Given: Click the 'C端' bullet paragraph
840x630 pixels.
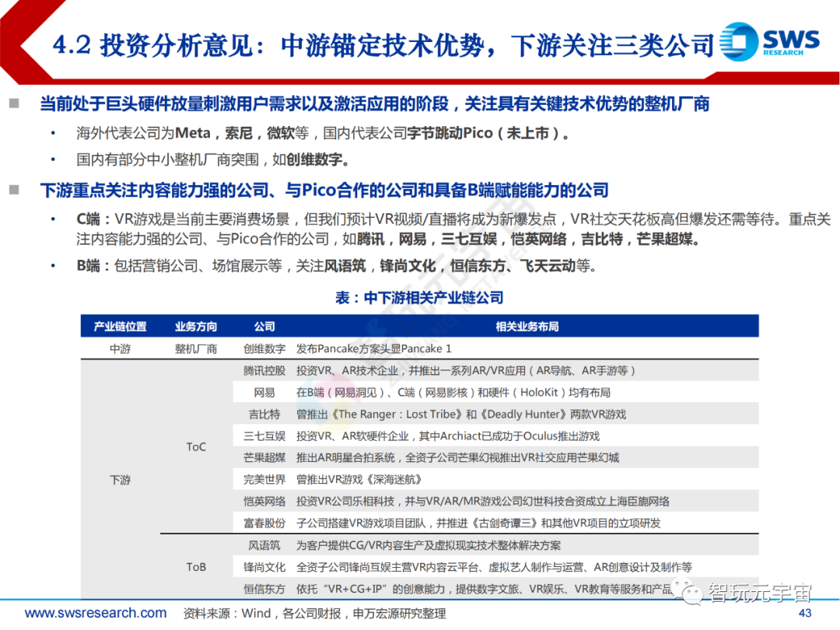Looking at the screenshot, I should click(453, 229).
